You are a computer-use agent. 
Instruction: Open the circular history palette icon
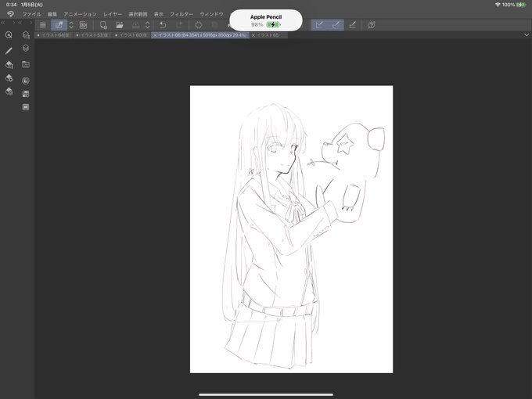[x=26, y=81]
